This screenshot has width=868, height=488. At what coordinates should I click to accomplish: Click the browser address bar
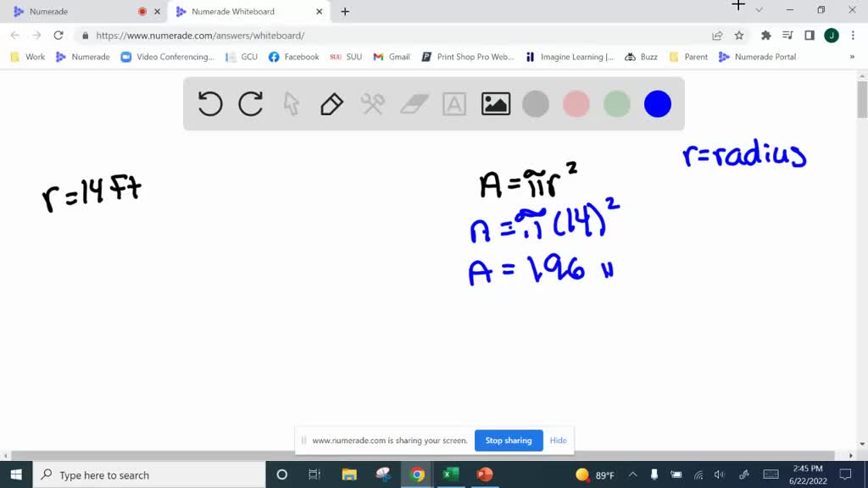254,36
